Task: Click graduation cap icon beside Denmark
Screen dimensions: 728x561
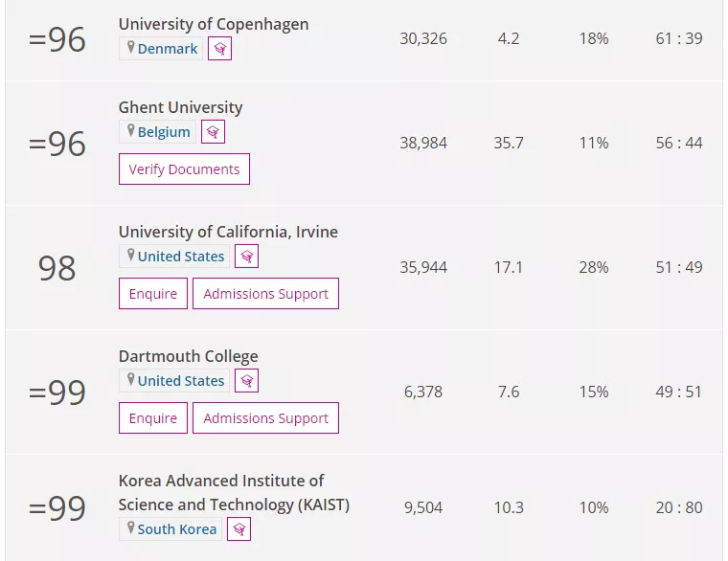Action: (220, 49)
